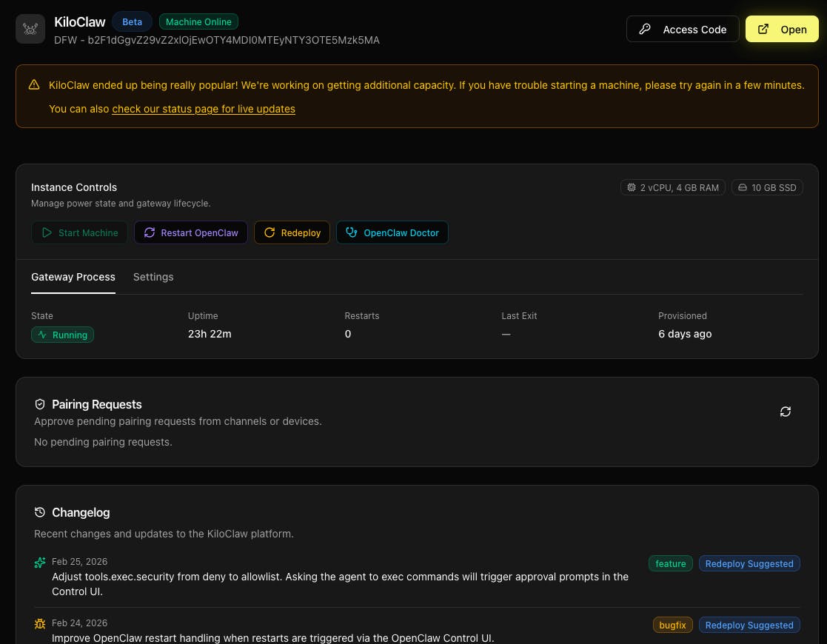The height and width of the screenshot is (644, 827).
Task: Click the Running state badge
Action: point(62,335)
